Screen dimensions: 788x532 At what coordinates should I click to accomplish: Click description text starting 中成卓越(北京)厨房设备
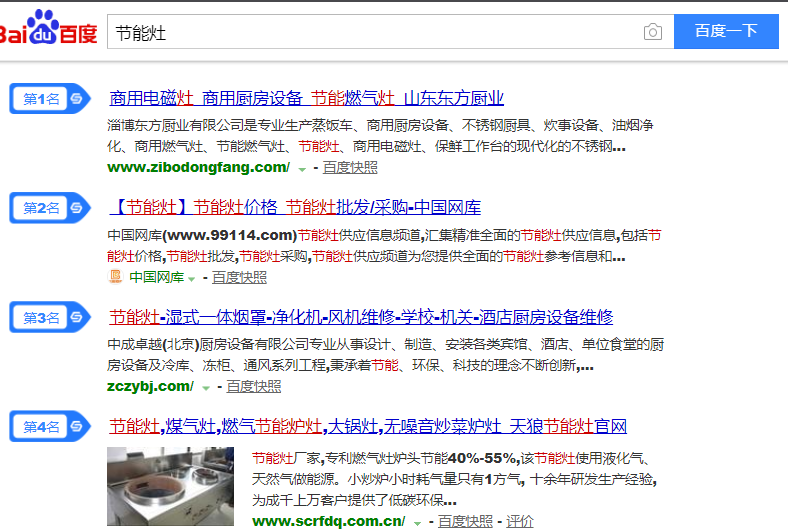(x=385, y=355)
